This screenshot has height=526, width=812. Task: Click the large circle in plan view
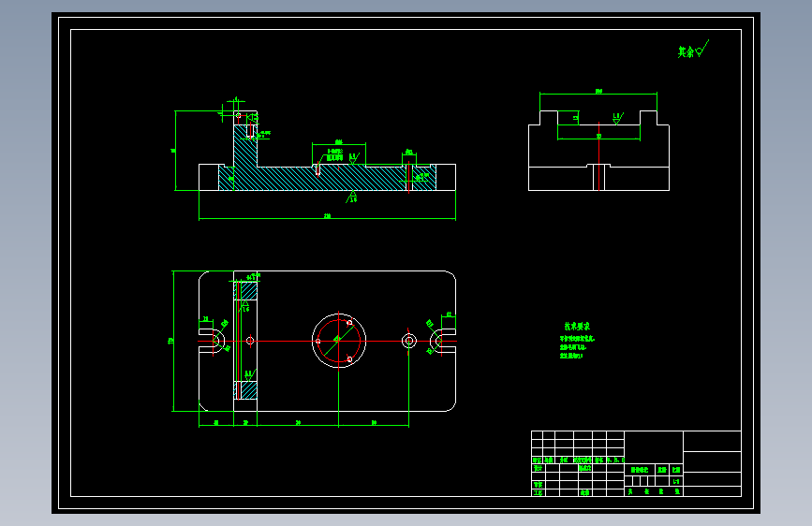339,341
